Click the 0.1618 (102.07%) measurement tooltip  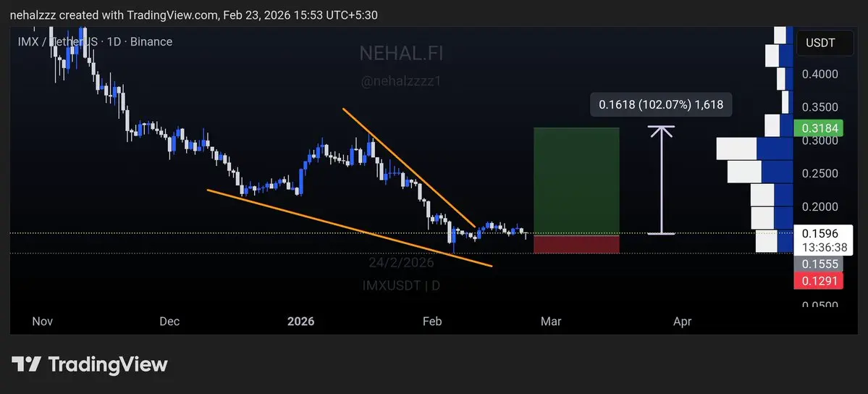[x=661, y=104]
